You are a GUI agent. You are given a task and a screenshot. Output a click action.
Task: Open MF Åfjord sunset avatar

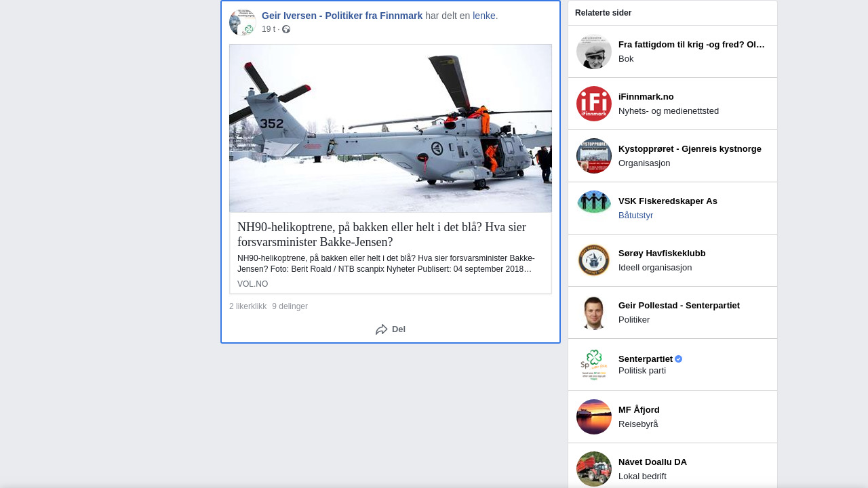click(594, 417)
